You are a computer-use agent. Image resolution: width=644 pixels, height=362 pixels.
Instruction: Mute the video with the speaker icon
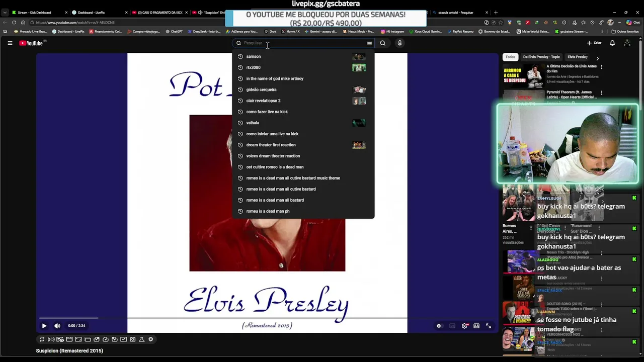pyautogui.click(x=57, y=326)
